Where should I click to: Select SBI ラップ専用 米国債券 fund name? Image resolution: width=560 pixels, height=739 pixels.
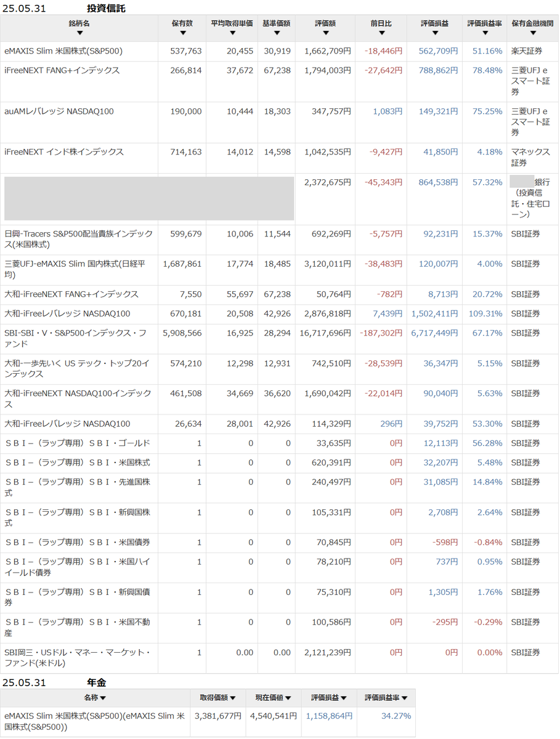tap(78, 543)
